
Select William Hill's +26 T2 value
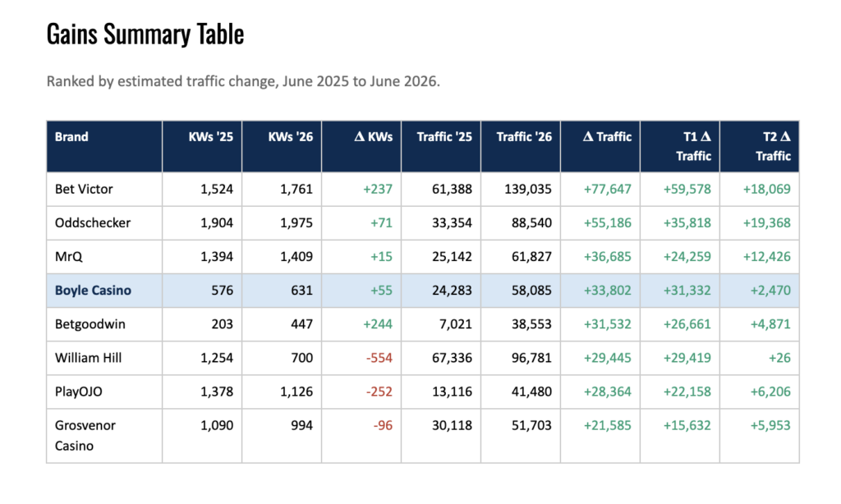[779, 358]
